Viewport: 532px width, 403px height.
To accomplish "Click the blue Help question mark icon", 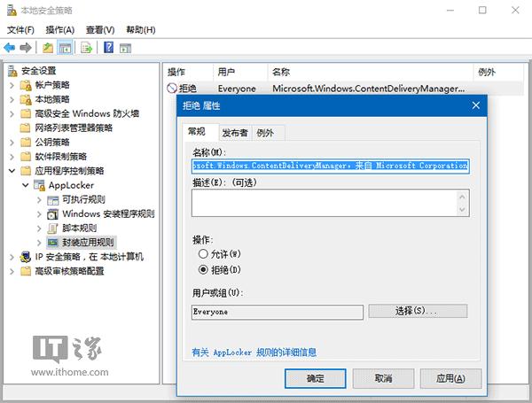I will 109,47.
